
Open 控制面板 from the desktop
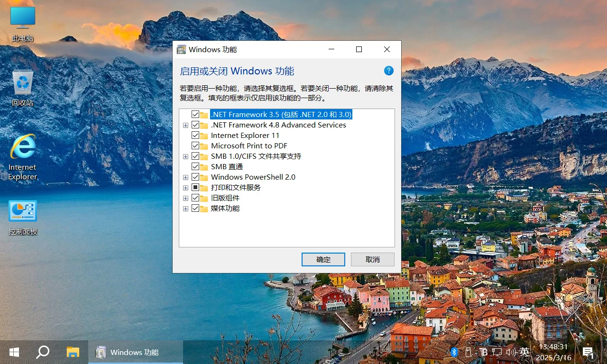click(x=22, y=211)
